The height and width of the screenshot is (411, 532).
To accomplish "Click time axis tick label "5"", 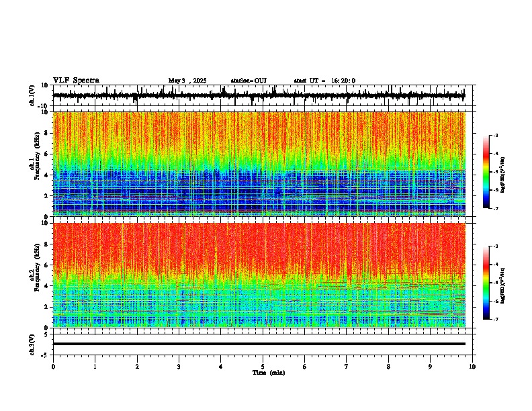I will [263, 367].
